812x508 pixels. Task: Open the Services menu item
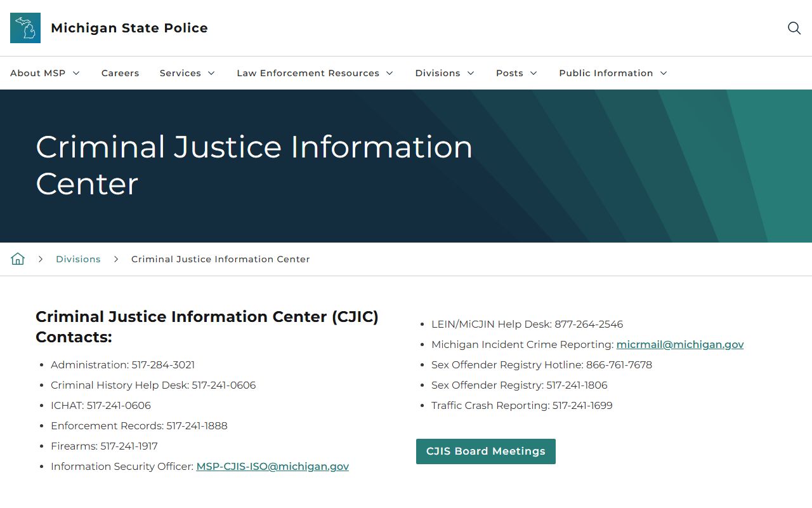click(180, 73)
